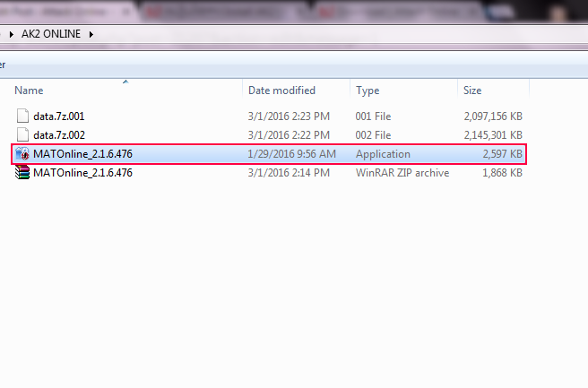The width and height of the screenshot is (588, 388).
Task: Sort files by Type column
Action: [367, 91]
